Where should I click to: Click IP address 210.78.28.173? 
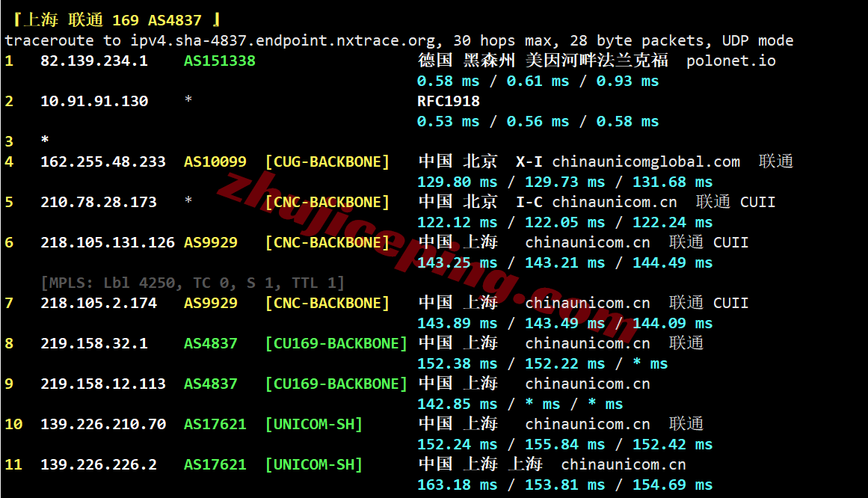(99, 202)
